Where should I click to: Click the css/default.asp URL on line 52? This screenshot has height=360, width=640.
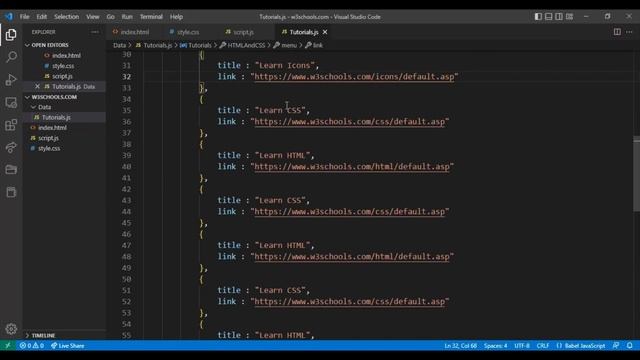click(349, 302)
